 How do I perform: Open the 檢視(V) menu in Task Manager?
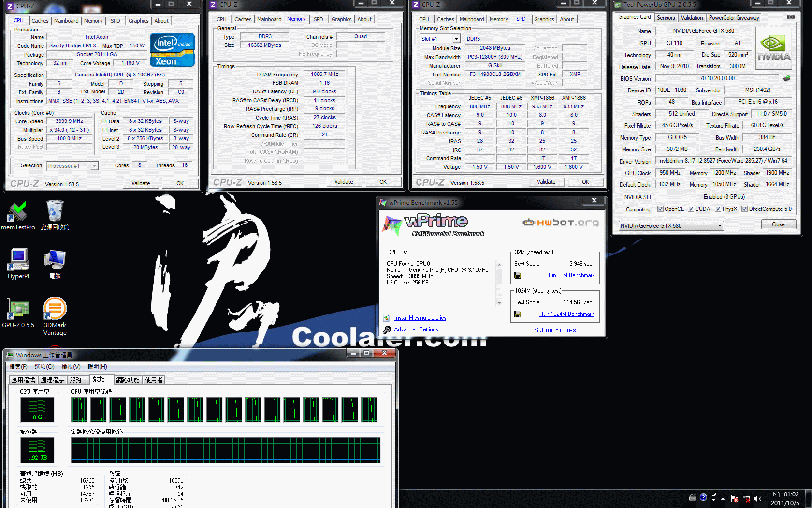[x=71, y=367]
